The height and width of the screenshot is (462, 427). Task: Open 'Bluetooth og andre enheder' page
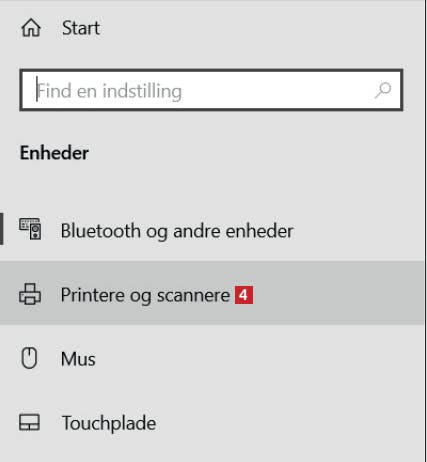177,231
